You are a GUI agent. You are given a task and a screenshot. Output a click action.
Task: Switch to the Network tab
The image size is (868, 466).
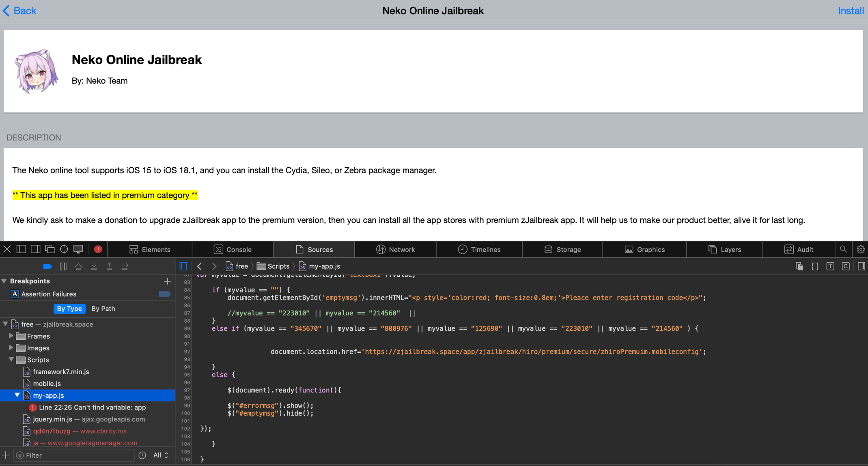click(395, 249)
